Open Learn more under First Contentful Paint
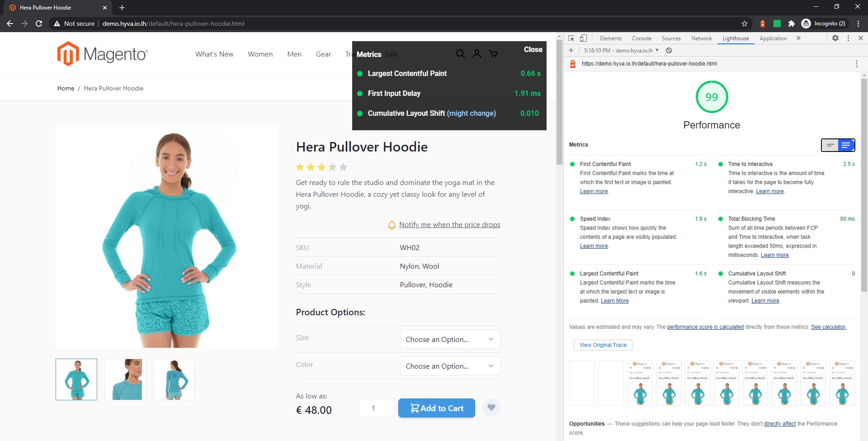Image resolution: width=868 pixels, height=441 pixels. pos(594,191)
